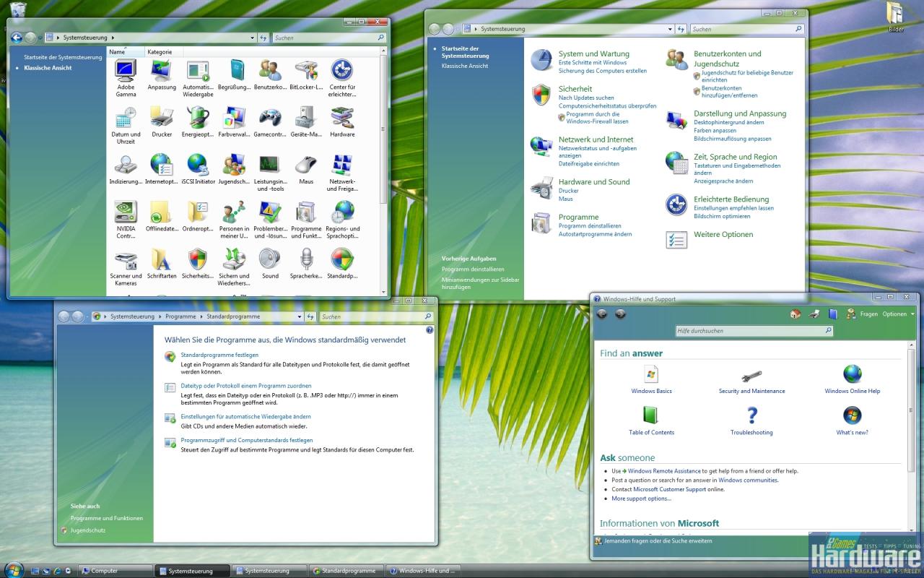The height and width of the screenshot is (578, 924).
Task: Click the Home icon in Windows-Hilfe toolbar
Action: click(796, 314)
